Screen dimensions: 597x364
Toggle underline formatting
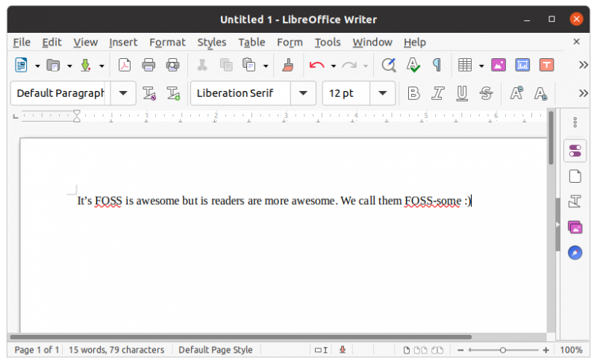pos(462,93)
